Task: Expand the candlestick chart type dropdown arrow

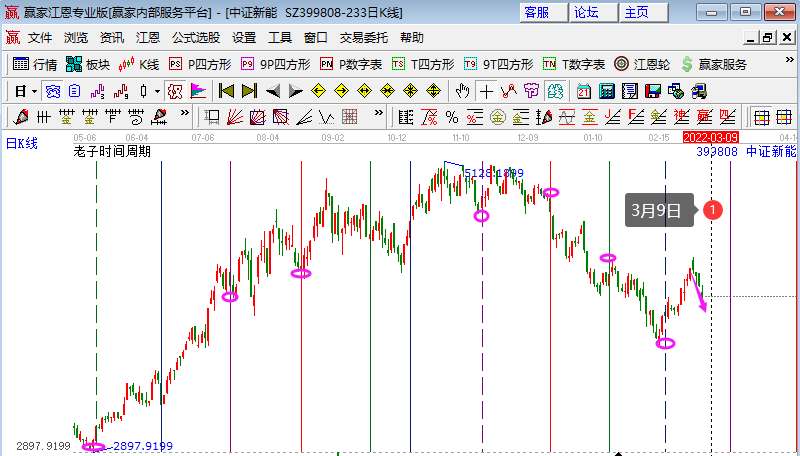Action: [x=158, y=92]
